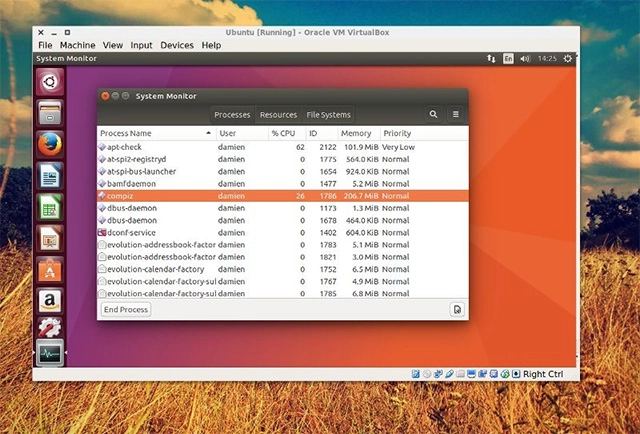Image resolution: width=640 pixels, height=434 pixels.
Task: Sort by the ID column header
Action: click(322, 133)
